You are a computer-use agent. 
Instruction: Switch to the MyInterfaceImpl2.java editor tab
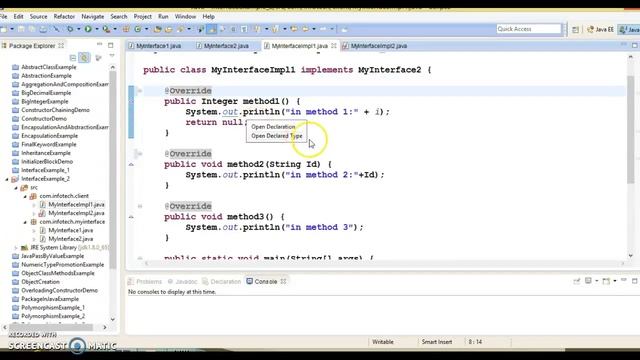coord(379,46)
